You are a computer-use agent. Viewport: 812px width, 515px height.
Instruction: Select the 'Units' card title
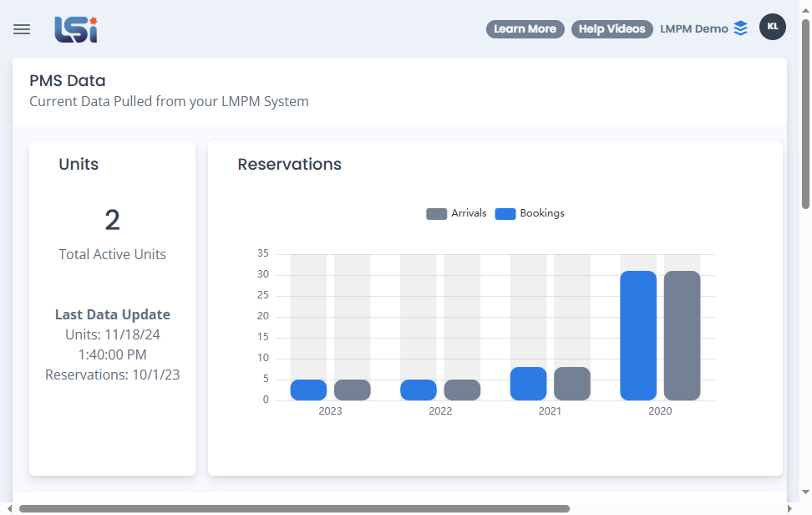coord(79,164)
